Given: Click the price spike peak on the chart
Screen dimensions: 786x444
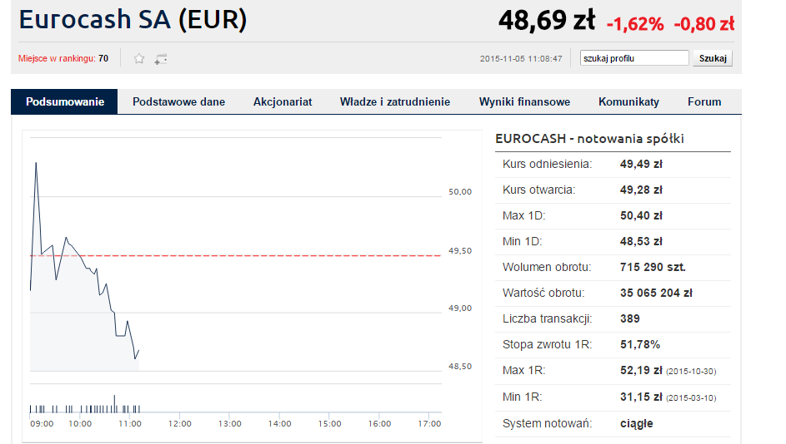Looking at the screenshot, I should tap(36, 163).
